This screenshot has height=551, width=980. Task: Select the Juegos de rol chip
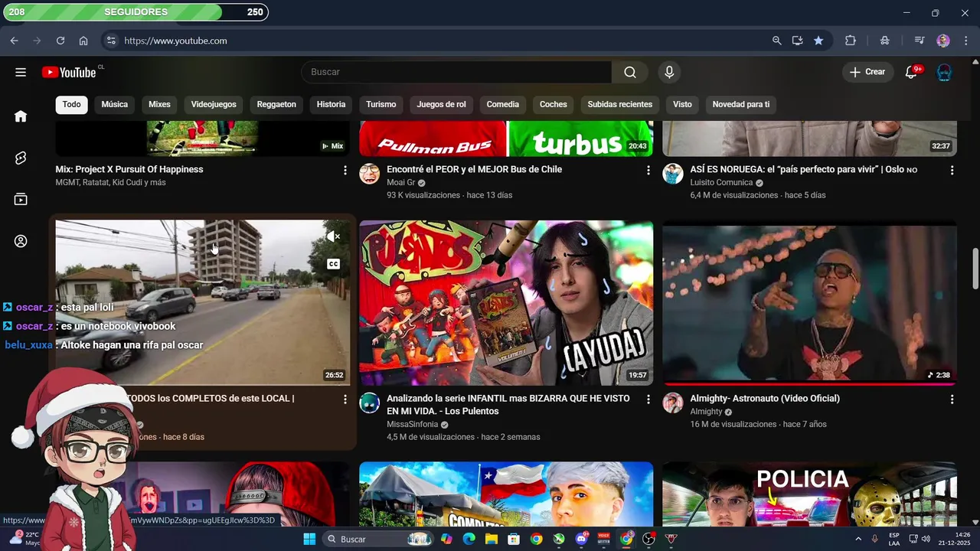[x=441, y=104]
